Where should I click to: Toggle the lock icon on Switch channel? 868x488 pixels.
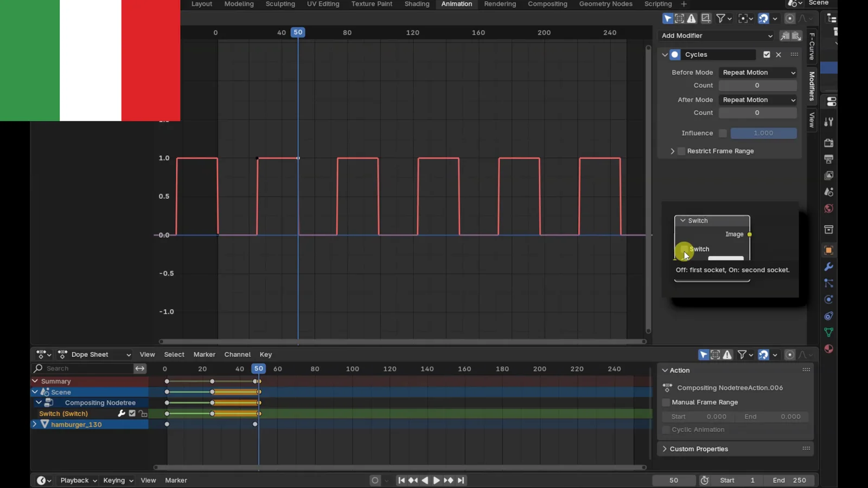pos(143,414)
